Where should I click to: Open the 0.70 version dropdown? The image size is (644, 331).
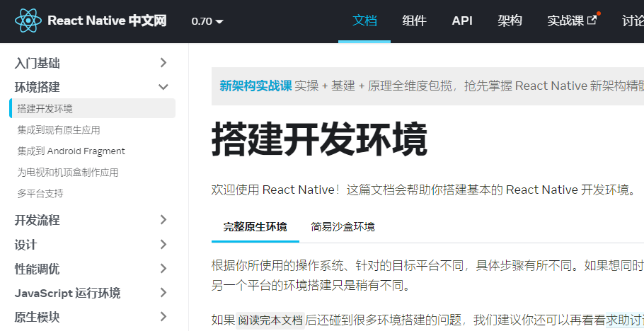pyautogui.click(x=207, y=21)
